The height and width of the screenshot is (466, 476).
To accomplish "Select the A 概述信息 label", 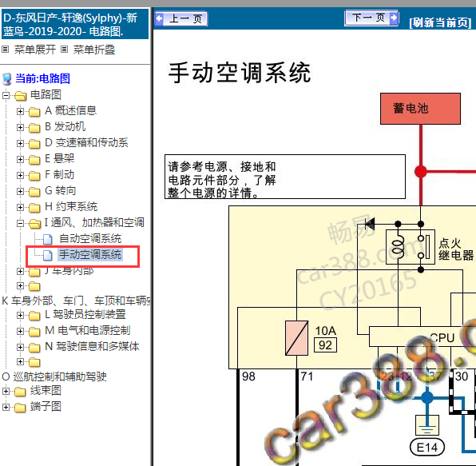I will point(70,110).
